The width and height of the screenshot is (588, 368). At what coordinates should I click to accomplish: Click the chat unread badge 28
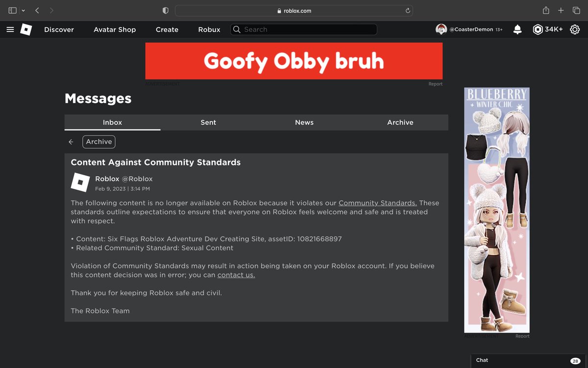click(575, 361)
